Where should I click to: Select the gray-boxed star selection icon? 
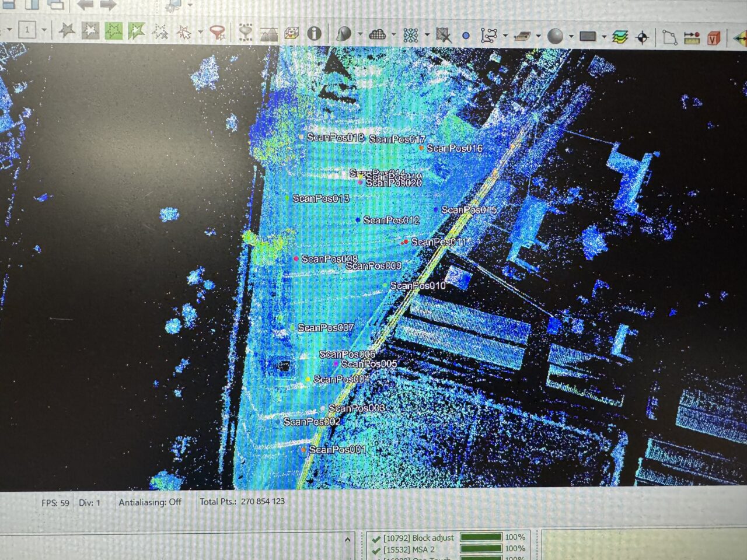pos(90,30)
